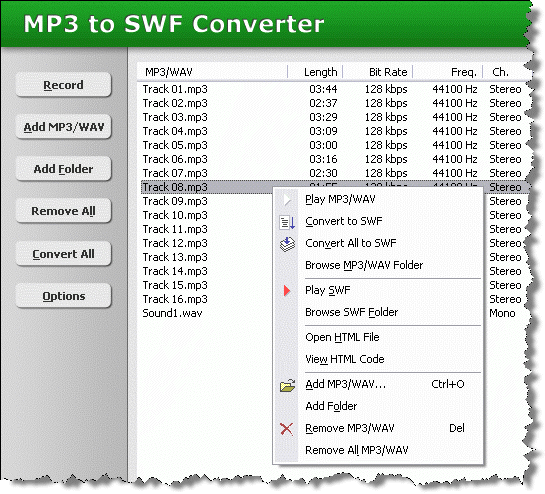545x494 pixels.
Task: Select Track 02.mp3 in file list
Action: 175,103
